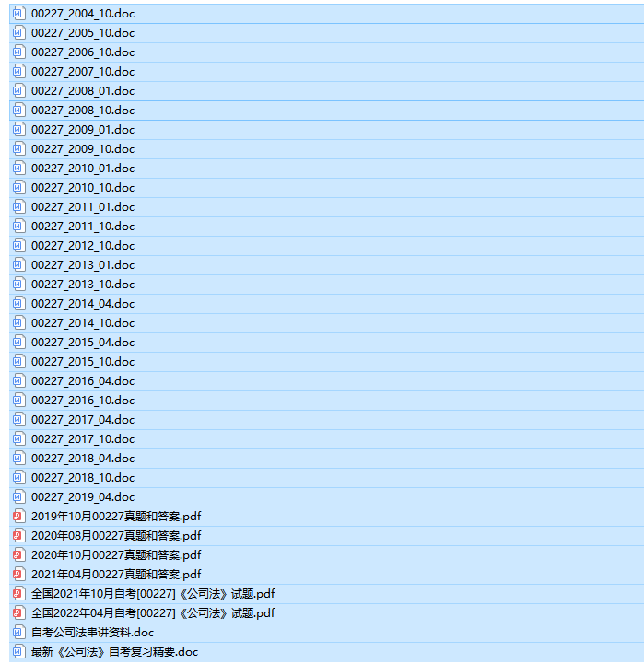The height and width of the screenshot is (664, 644).
Task: Click the document icon of 00227_2005_10.doc
Action: click(x=18, y=32)
